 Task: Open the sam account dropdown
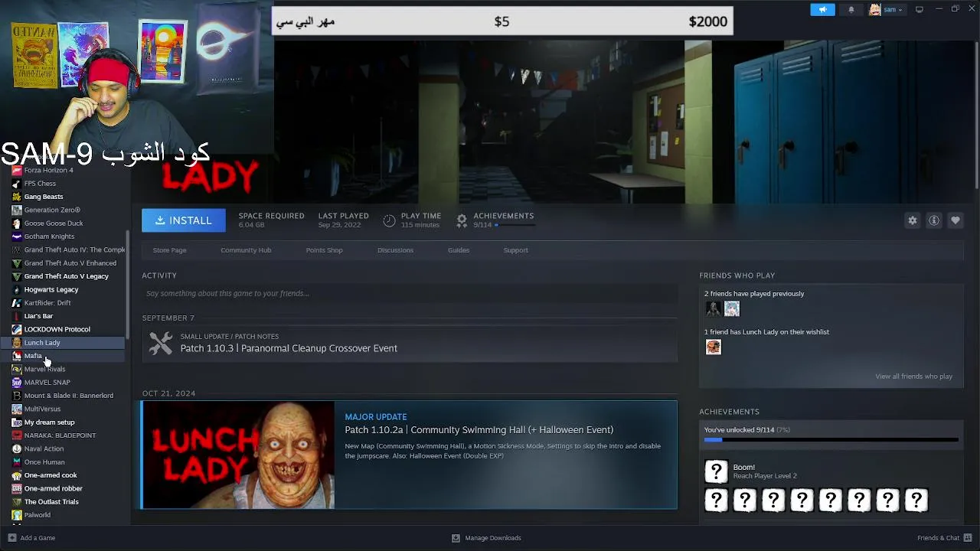point(886,10)
